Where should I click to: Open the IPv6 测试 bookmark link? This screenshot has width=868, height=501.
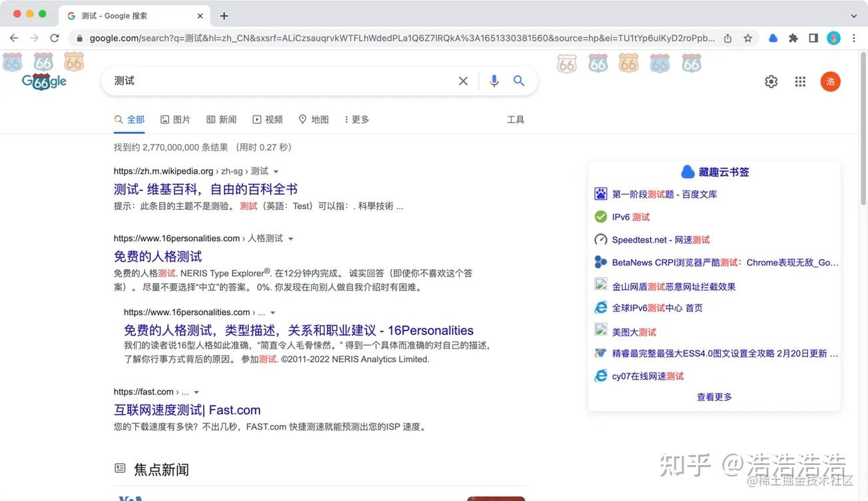coord(631,217)
